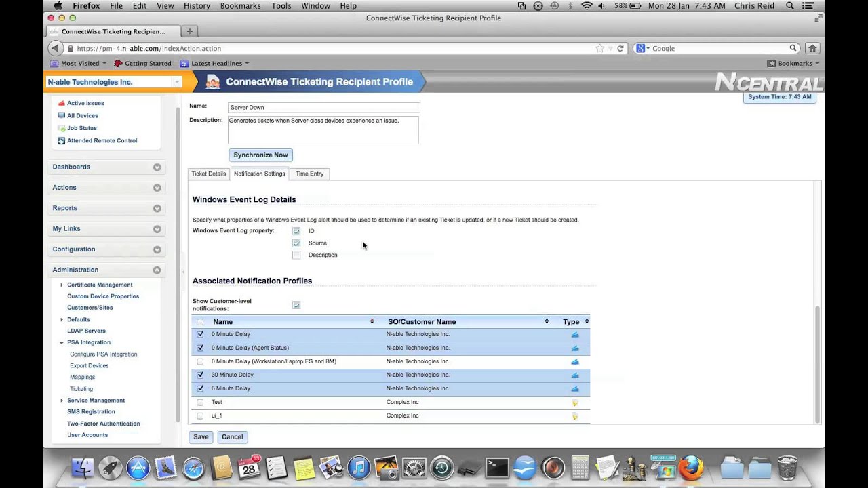Image resolution: width=868 pixels, height=488 pixels.
Task: Switch to the Ticket Details tab
Action: coord(208,174)
